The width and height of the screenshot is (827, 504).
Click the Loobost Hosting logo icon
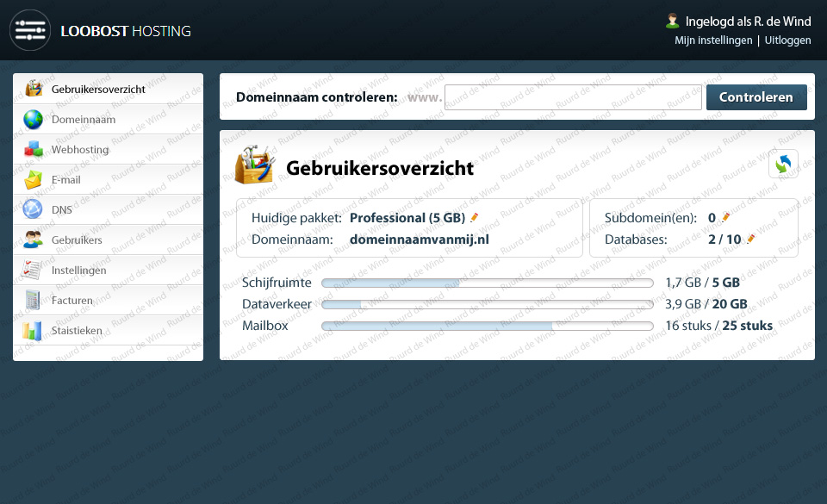coord(30,30)
